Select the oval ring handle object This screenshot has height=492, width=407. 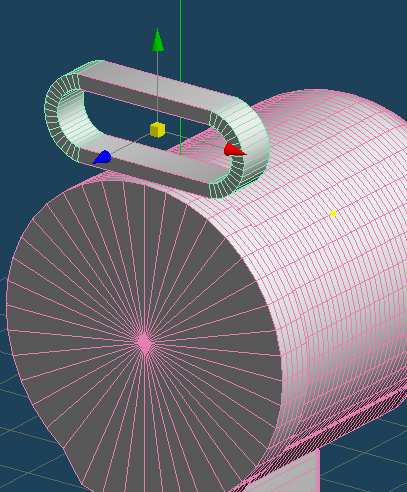tap(157, 130)
